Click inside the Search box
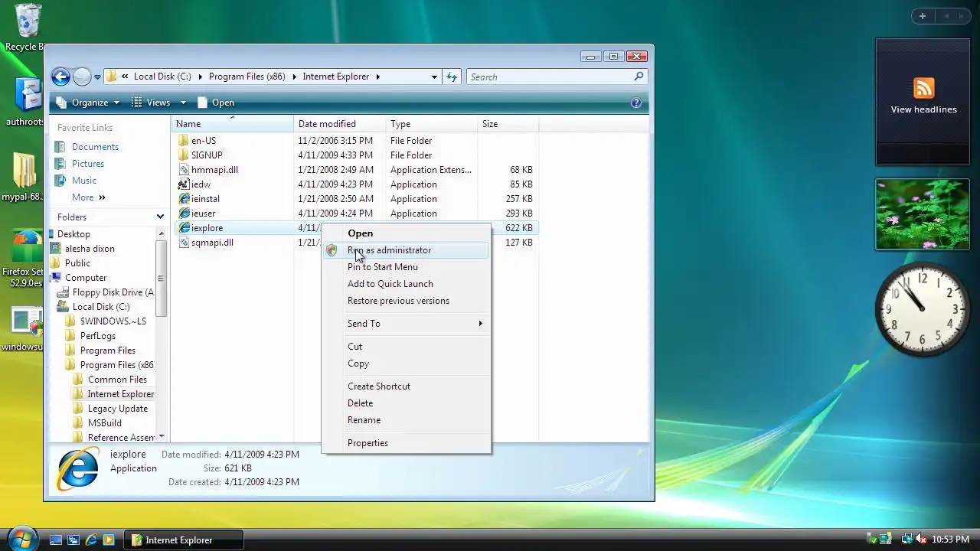Image resolution: width=980 pixels, height=551 pixels. pos(550,77)
